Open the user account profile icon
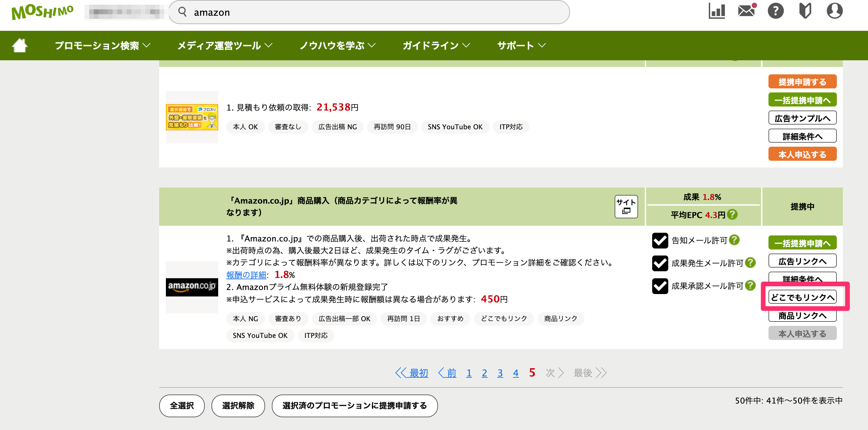The width and height of the screenshot is (868, 430). 834,11
